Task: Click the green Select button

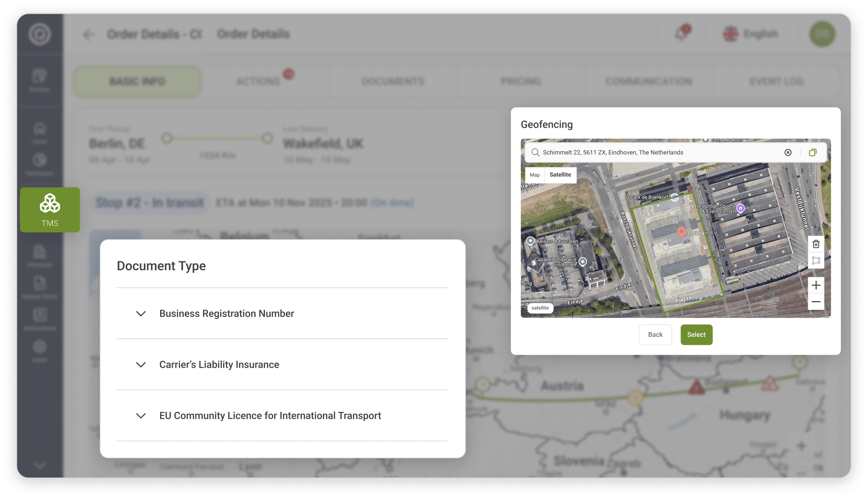Action: (x=696, y=335)
